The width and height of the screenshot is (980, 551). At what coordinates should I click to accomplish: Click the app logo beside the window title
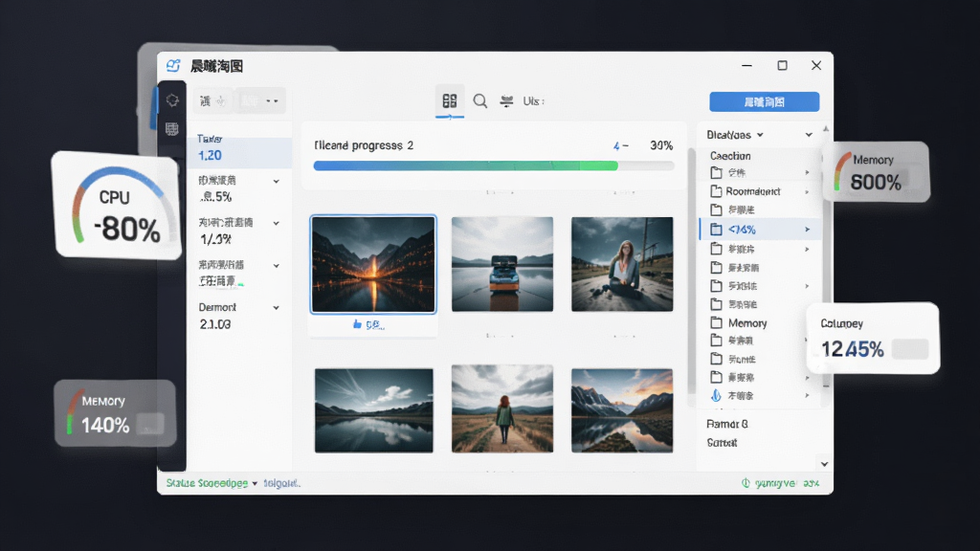(x=173, y=66)
